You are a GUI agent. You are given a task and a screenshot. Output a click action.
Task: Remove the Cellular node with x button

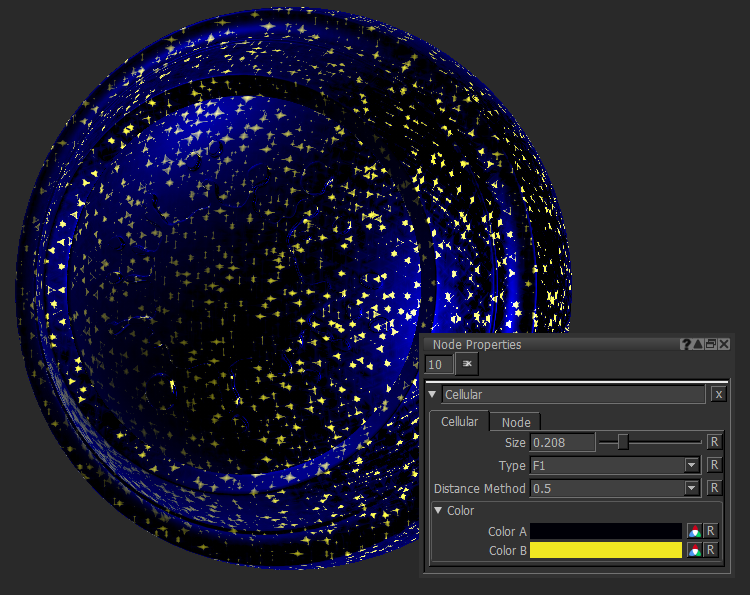click(718, 395)
